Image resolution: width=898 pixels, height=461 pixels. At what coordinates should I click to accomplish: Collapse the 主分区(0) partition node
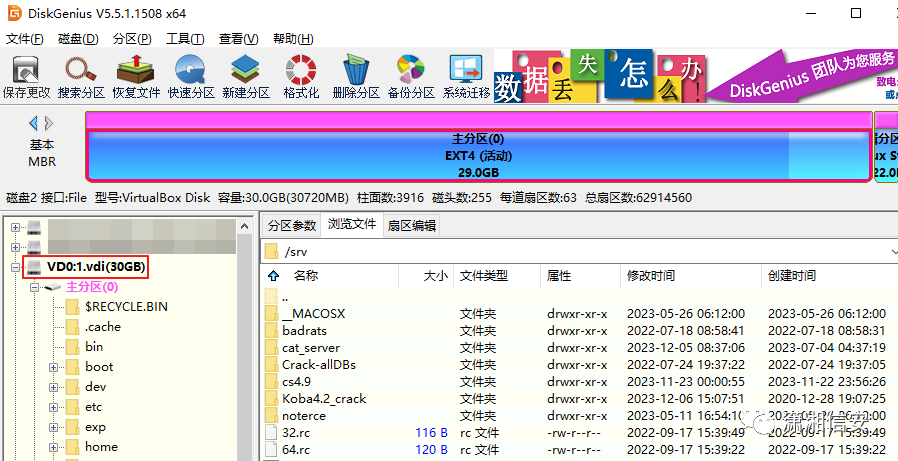click(x=34, y=287)
